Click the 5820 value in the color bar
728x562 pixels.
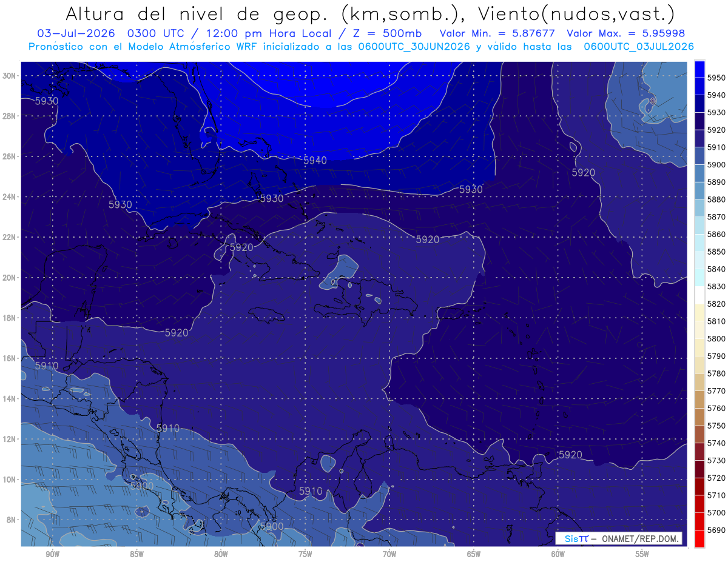click(x=716, y=304)
